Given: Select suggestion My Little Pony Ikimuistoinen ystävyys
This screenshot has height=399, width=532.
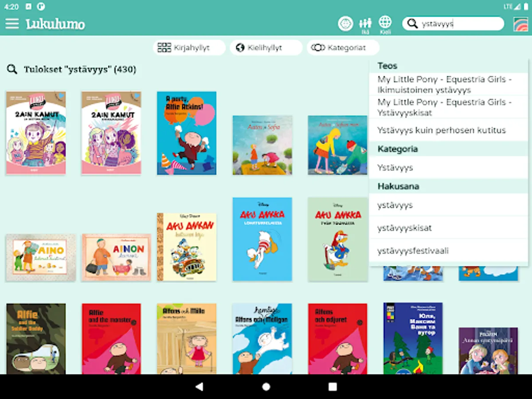Looking at the screenshot, I should (x=449, y=84).
